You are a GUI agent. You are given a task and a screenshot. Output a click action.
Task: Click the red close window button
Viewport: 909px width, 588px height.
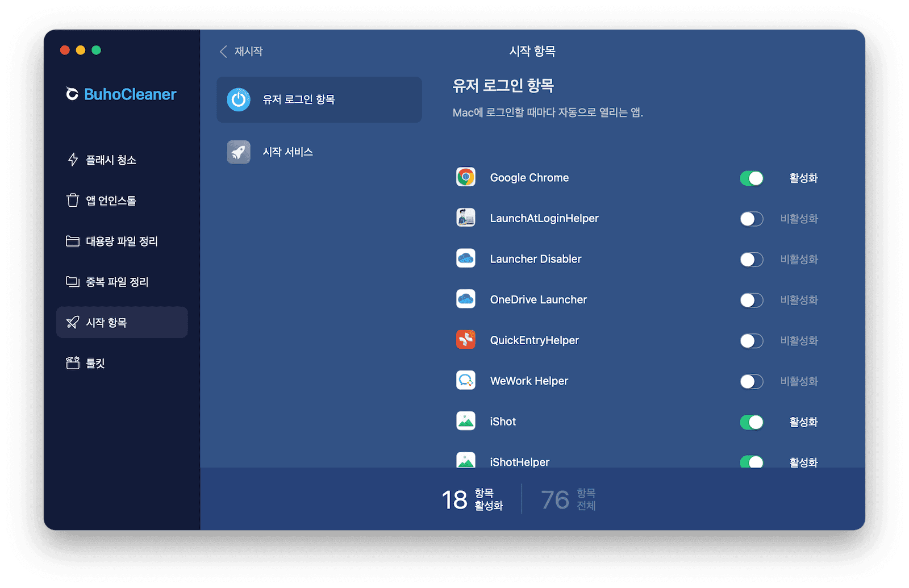pyautogui.click(x=65, y=50)
